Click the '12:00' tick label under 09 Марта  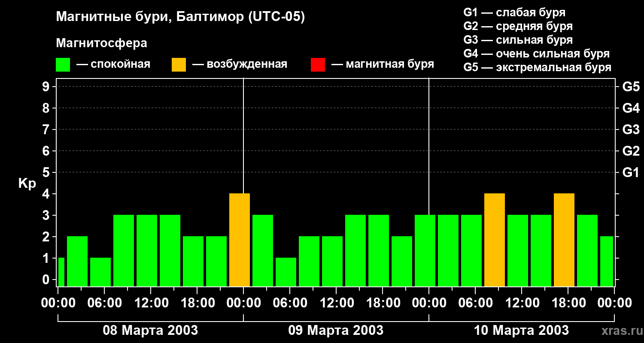point(336,303)
